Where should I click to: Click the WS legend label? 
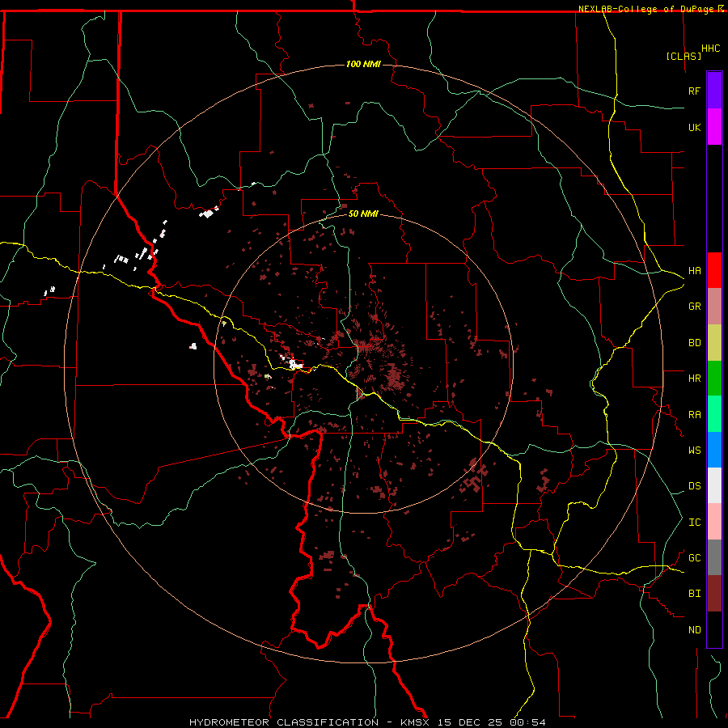tap(694, 451)
